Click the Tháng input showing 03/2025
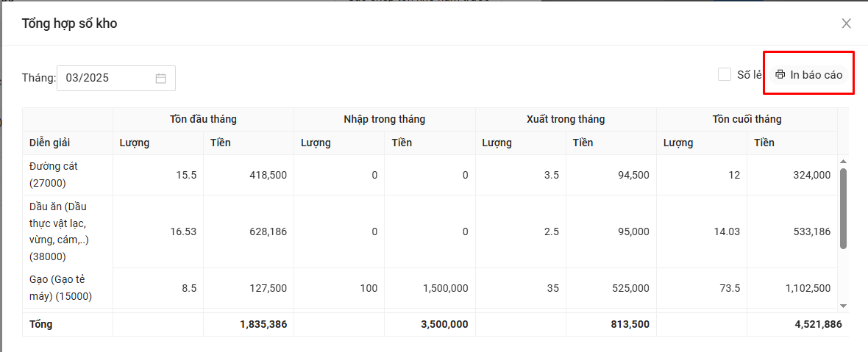The height and width of the screenshot is (352, 868). (x=107, y=78)
